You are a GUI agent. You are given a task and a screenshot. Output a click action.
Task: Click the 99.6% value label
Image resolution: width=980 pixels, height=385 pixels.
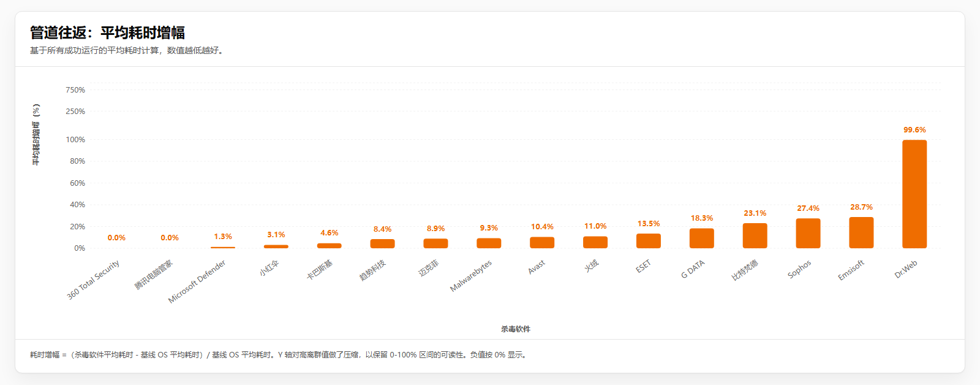(x=914, y=130)
